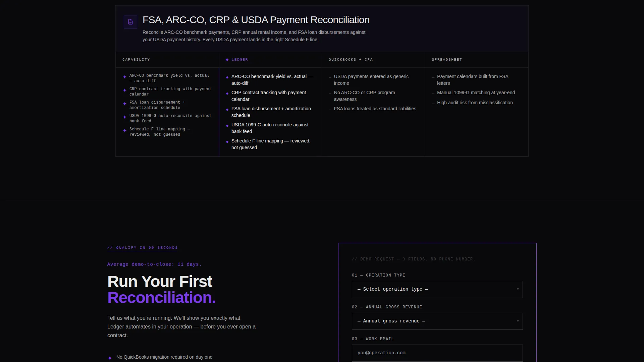
Task: Click sparkle icon beside Schedule F line mapping capability
Action: 125,130
